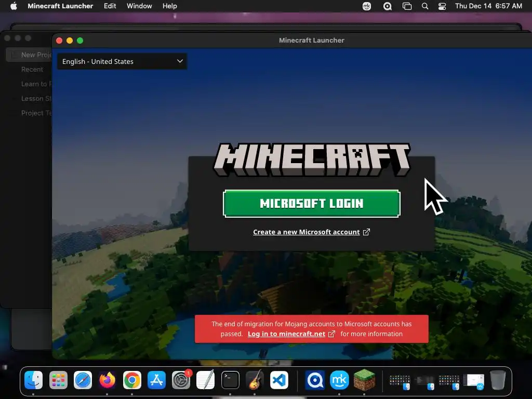This screenshot has height=399, width=532.
Task: Open the Minecraft Launcher app menu
Action: [x=60, y=6]
